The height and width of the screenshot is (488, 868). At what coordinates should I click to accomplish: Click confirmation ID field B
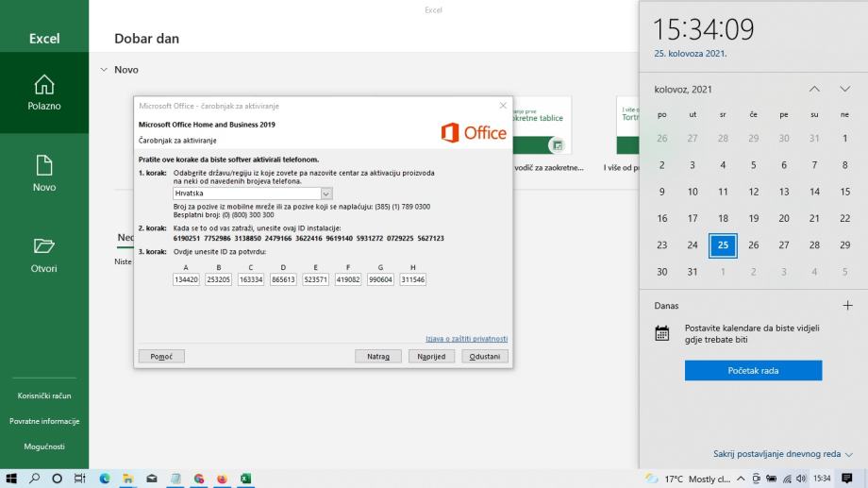pyautogui.click(x=218, y=279)
